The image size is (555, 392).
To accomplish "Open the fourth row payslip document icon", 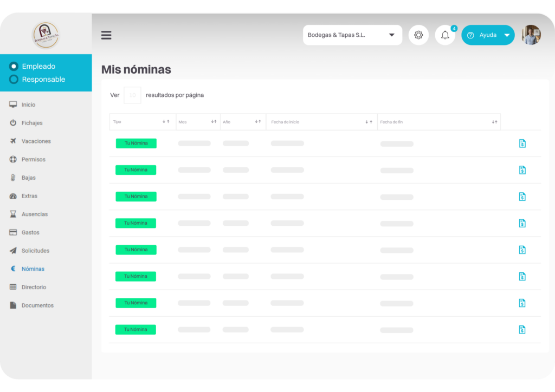I will click(522, 223).
